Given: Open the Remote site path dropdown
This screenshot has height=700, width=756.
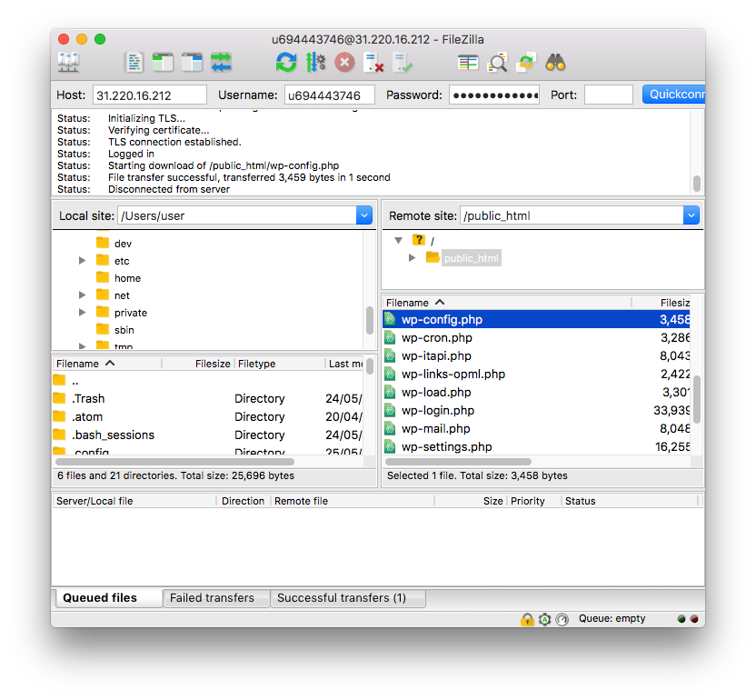Looking at the screenshot, I should coord(691,215).
